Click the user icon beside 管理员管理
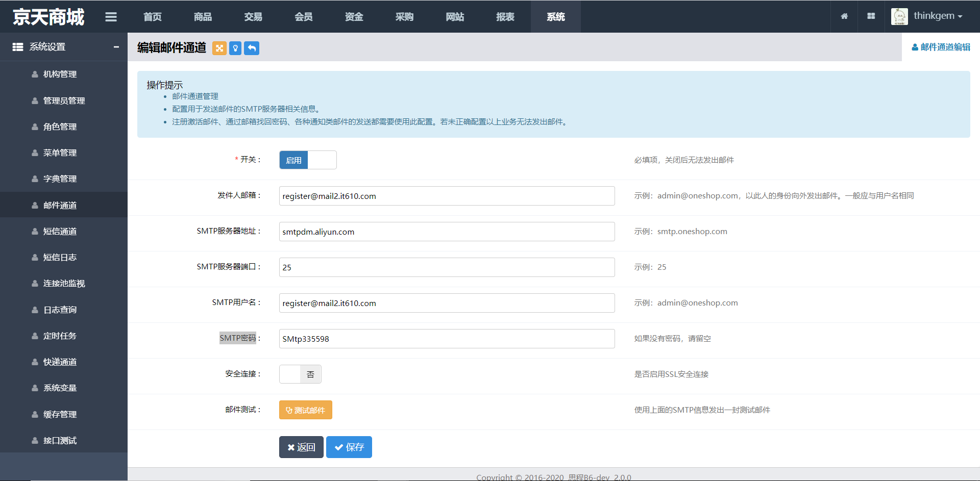 [35, 101]
